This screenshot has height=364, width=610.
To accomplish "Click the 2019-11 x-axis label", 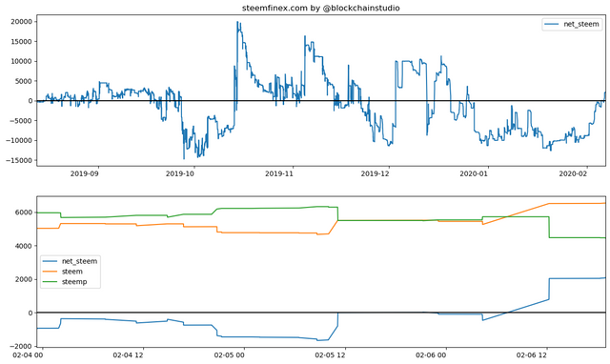I will pos(279,173).
